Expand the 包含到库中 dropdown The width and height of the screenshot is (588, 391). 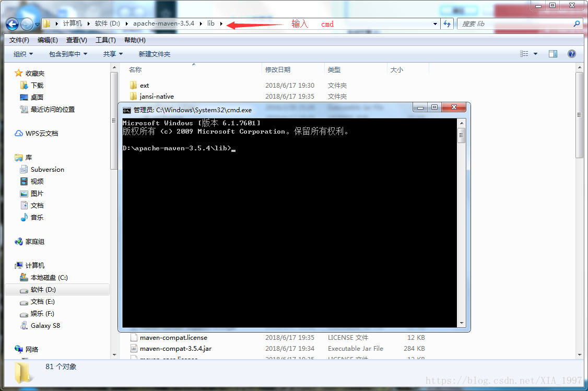(68, 54)
